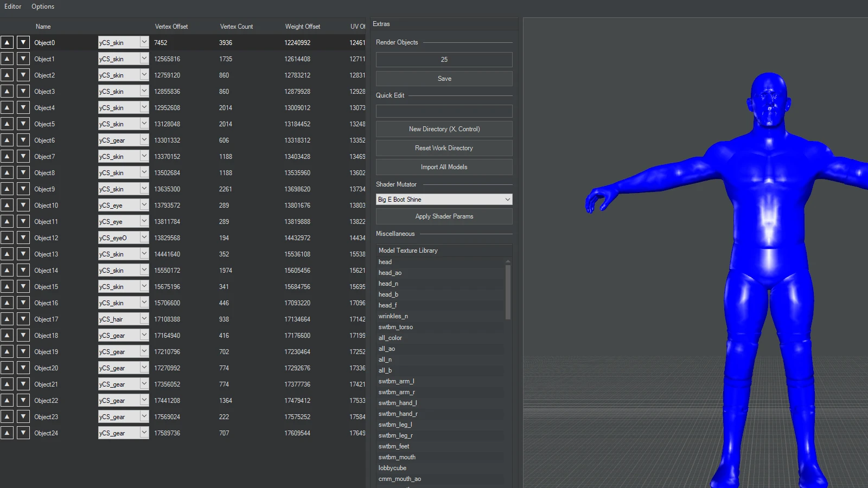Click the down arrow icon beside Object12
Screen dimensions: 868x488
(x=23, y=237)
